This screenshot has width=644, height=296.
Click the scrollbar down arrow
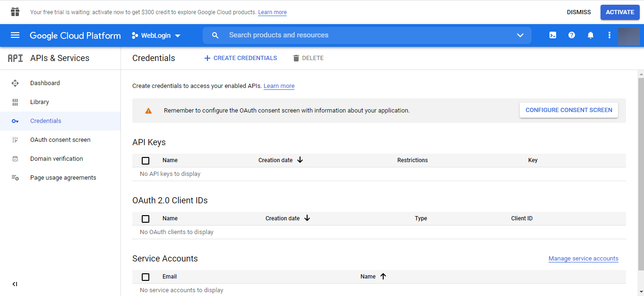click(641, 291)
